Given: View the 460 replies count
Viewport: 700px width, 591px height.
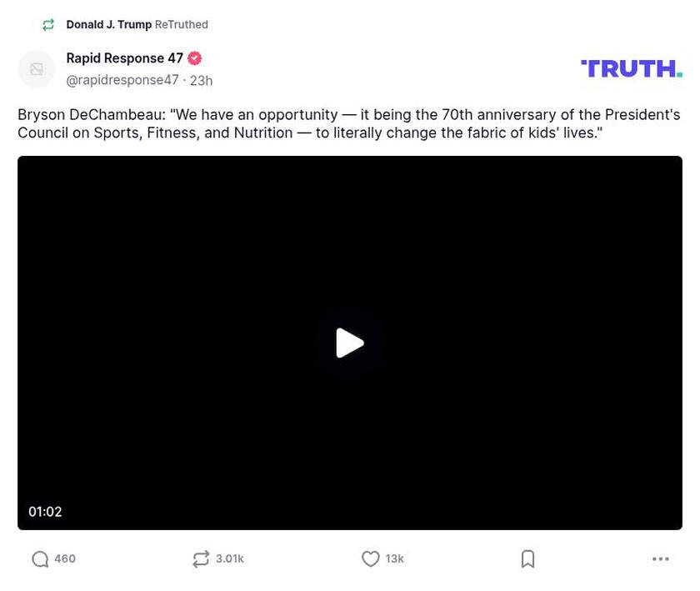Looking at the screenshot, I should [x=64, y=559].
